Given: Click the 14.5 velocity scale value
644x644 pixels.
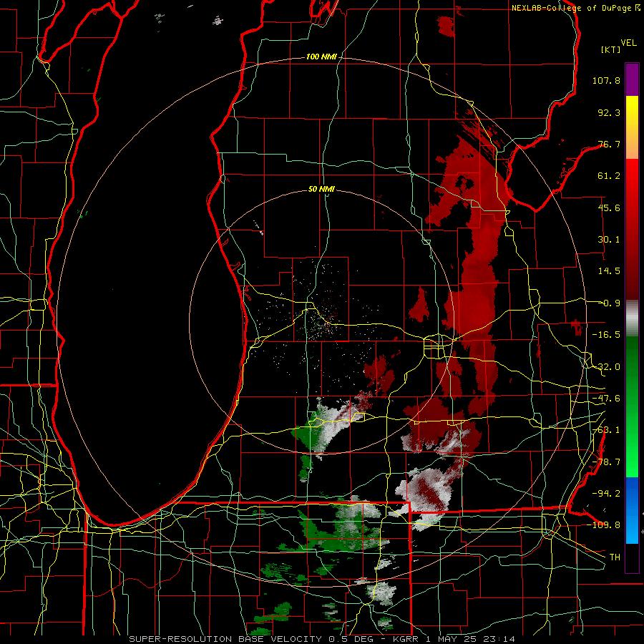Looking at the screenshot, I should pyautogui.click(x=609, y=271).
